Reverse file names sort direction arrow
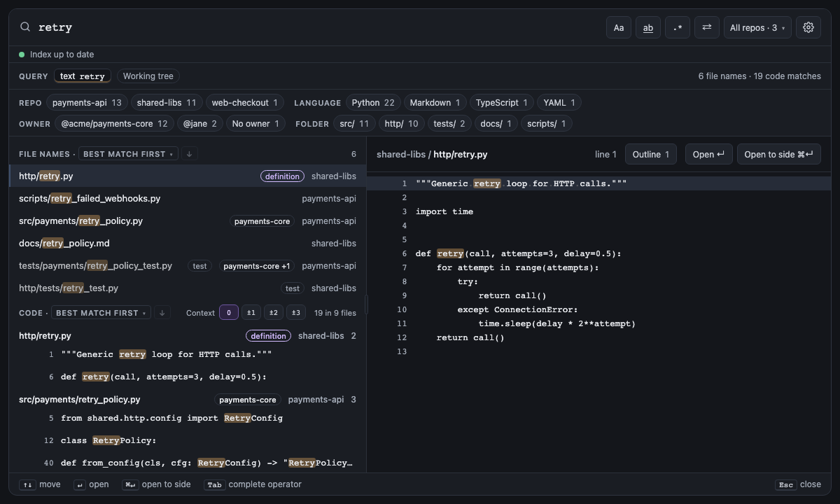The width and height of the screenshot is (840, 504). pyautogui.click(x=189, y=154)
